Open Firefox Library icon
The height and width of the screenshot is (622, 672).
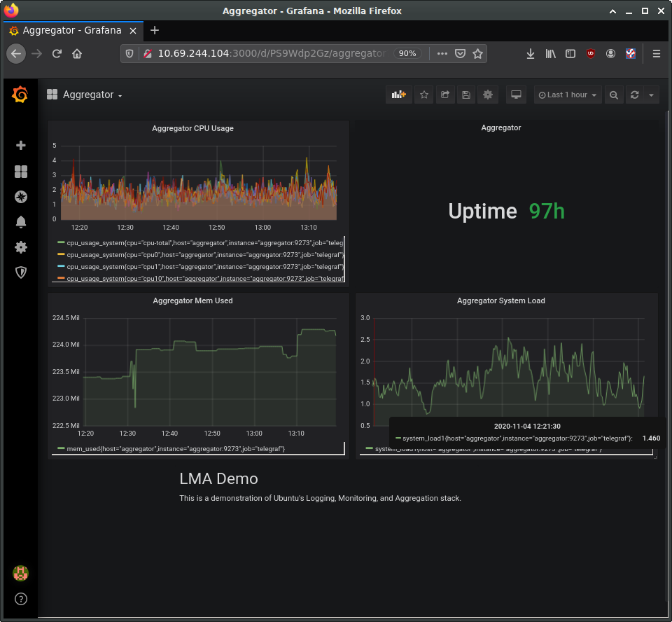pos(550,54)
